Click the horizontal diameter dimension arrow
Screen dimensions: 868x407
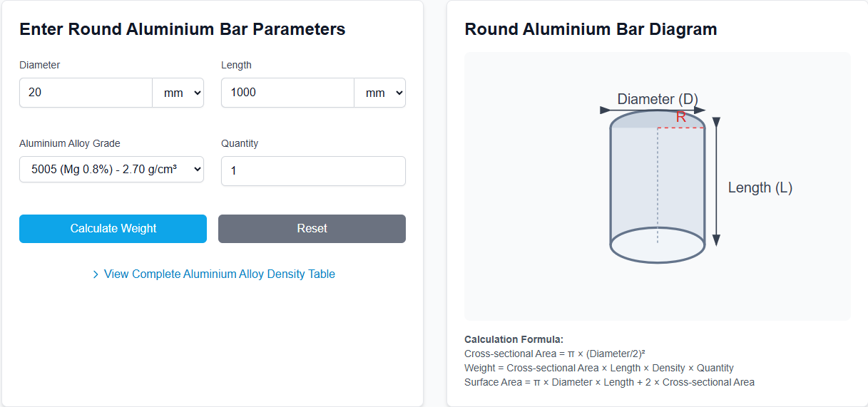[x=653, y=110]
